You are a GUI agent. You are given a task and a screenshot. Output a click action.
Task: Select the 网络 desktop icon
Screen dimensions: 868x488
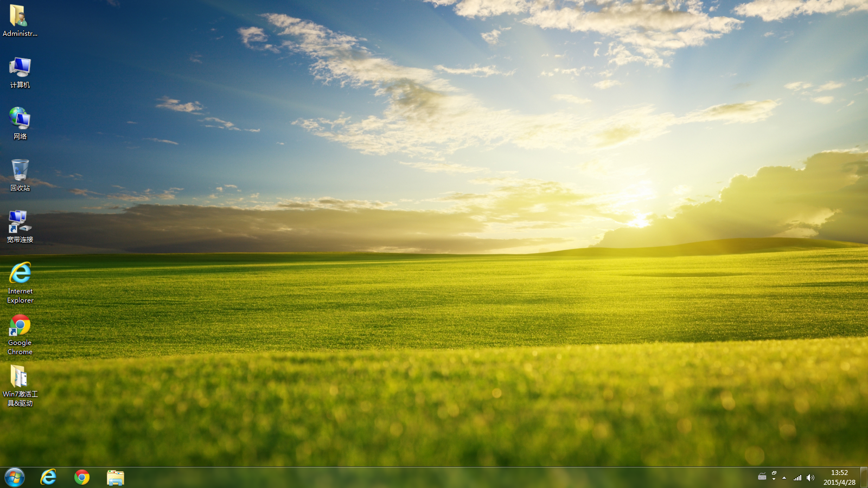tap(20, 124)
